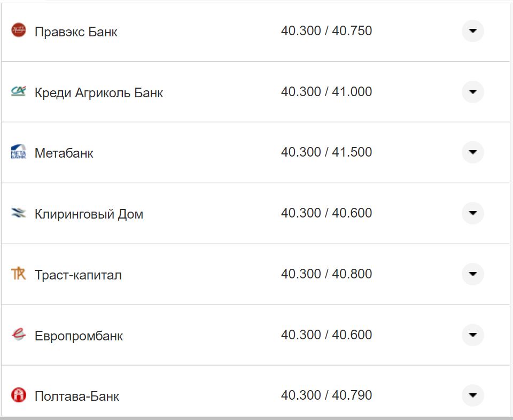Open the Полтава-Банк dropdown arrow
513x420 pixels.
click(x=472, y=395)
